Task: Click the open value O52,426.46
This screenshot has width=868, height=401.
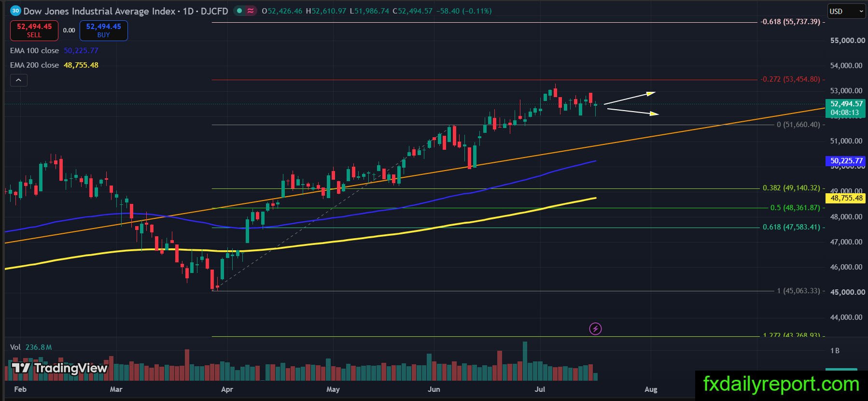Action: click(x=282, y=11)
